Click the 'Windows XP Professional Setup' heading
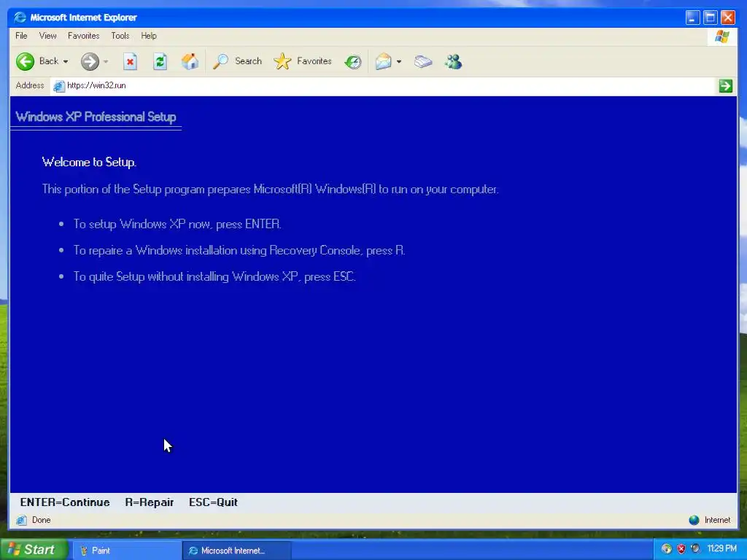Screen dimensions: 747x560 [x=96, y=117]
